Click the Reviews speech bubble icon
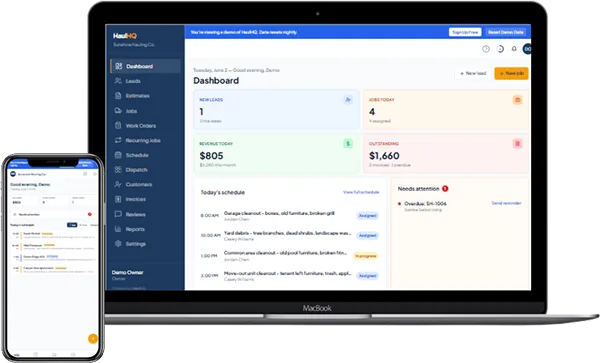600x363 pixels. pos(118,214)
